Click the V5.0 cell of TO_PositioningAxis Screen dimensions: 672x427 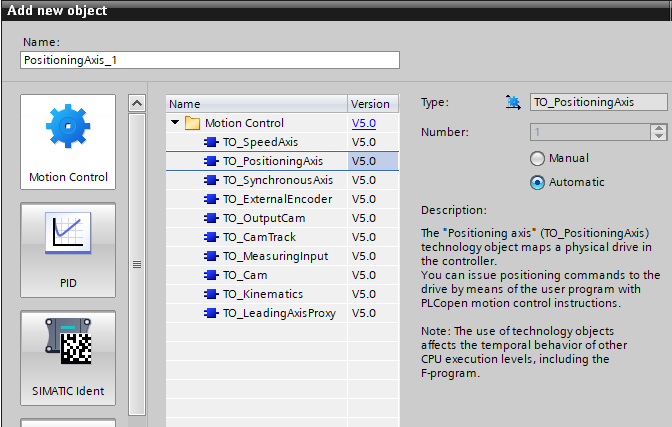pos(373,161)
